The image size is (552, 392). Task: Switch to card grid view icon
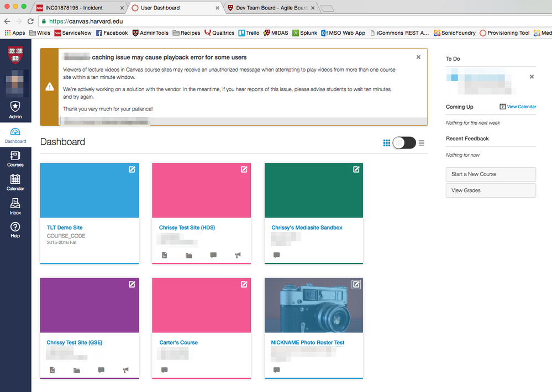coord(387,143)
